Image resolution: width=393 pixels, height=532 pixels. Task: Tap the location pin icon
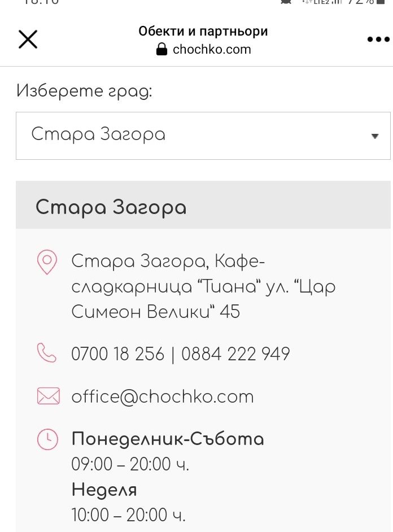[x=47, y=263]
